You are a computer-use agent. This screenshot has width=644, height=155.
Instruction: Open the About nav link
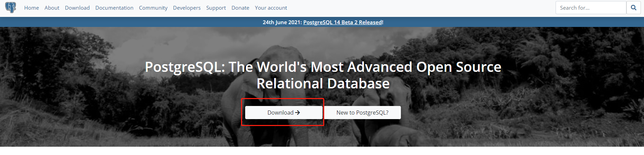coord(52,8)
